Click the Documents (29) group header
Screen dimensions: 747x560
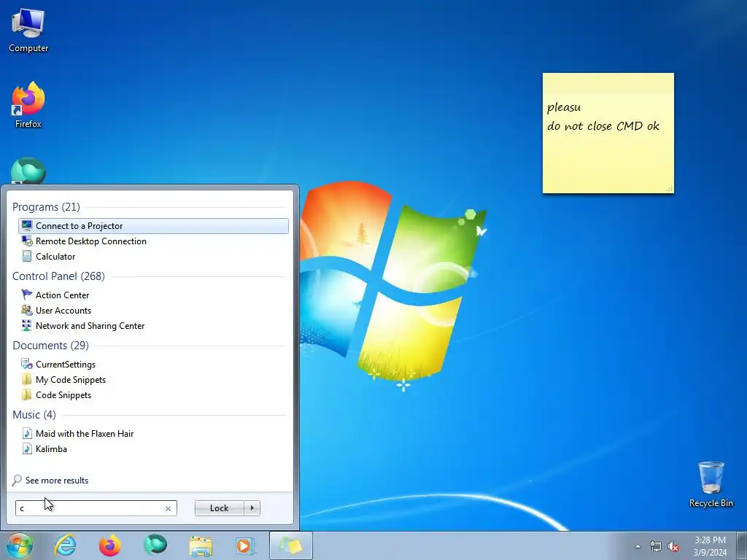tap(50, 345)
